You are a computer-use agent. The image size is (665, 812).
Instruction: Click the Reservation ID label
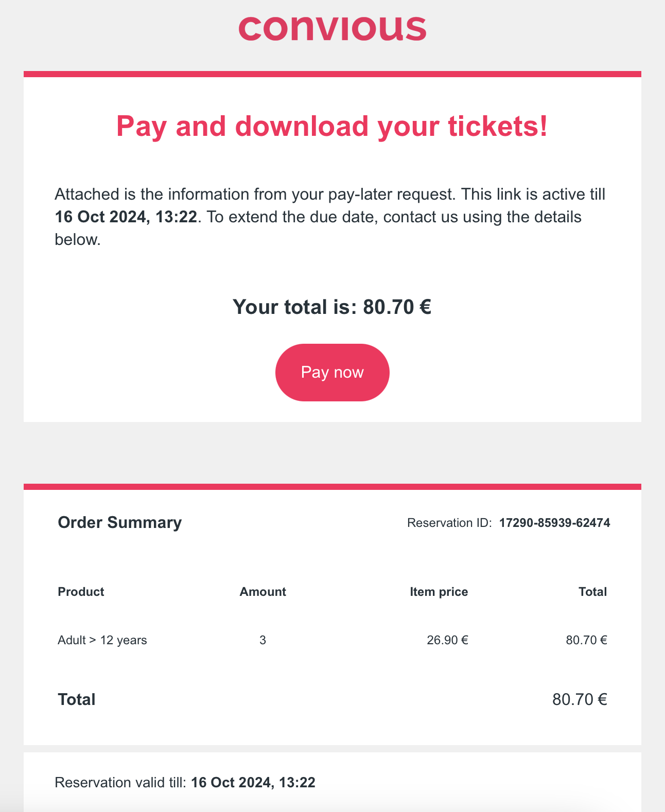tap(449, 523)
